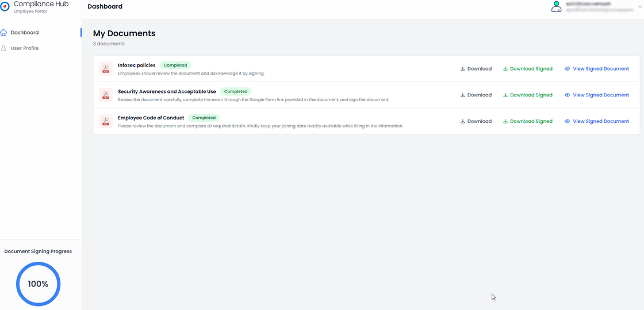
Task: Download signed Infosec policies copy
Action: [x=528, y=69]
